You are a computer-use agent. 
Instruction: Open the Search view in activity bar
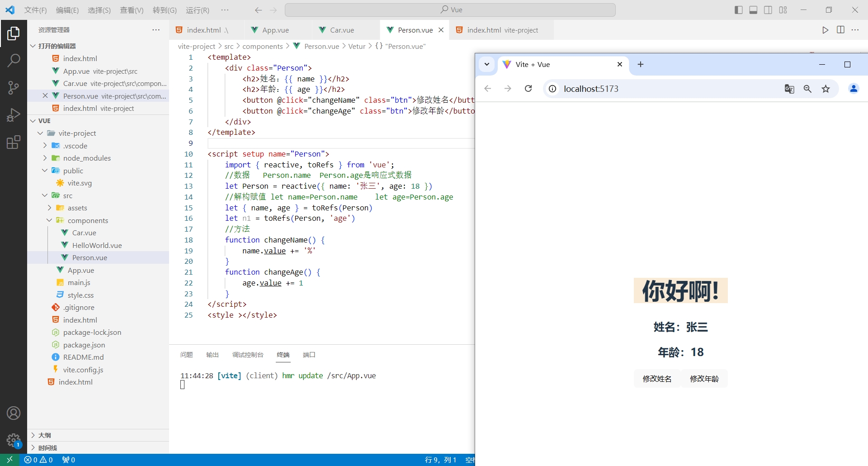pyautogui.click(x=14, y=60)
